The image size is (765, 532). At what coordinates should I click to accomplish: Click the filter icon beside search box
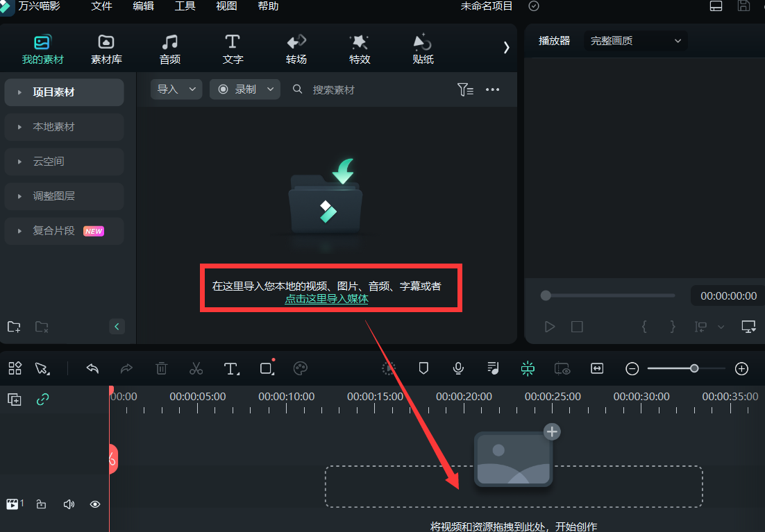465,89
